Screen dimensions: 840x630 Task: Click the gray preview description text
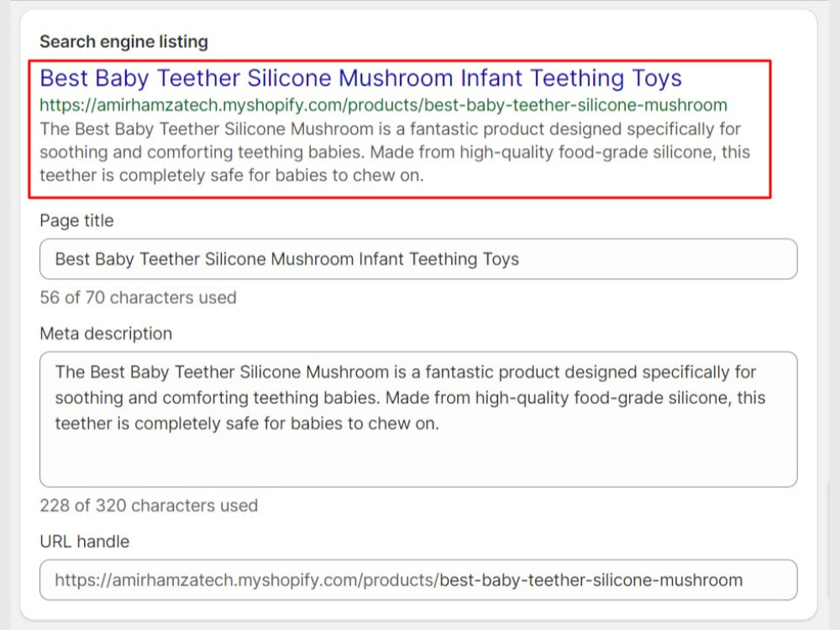395,152
